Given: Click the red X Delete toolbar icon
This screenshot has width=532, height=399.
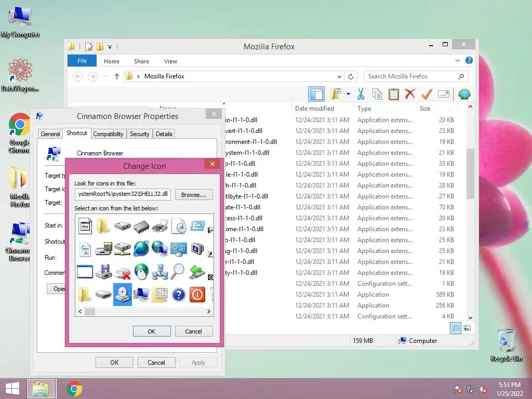Looking at the screenshot, I should click(410, 94).
